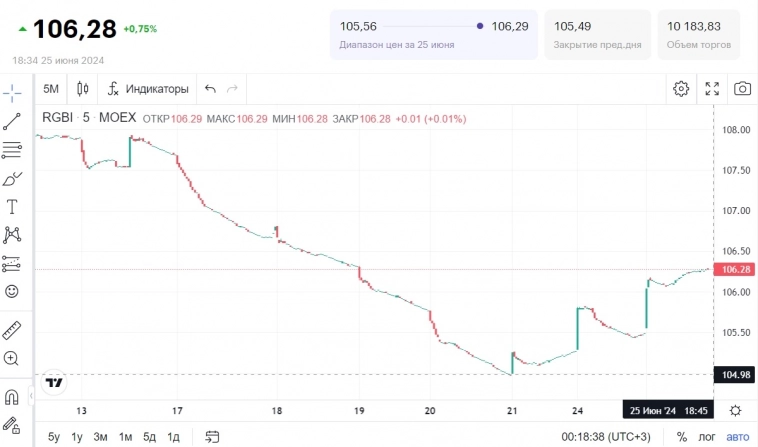758x447 pixels.
Task: Click the undo arrow button
Action: tap(210, 89)
